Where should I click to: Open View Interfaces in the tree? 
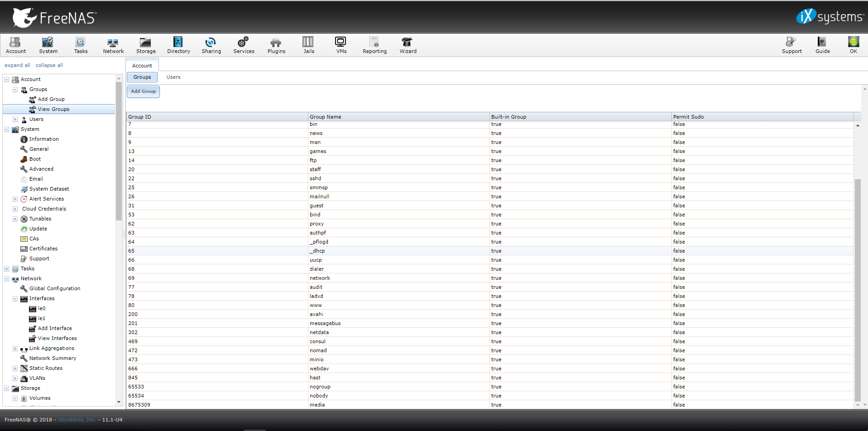point(57,338)
